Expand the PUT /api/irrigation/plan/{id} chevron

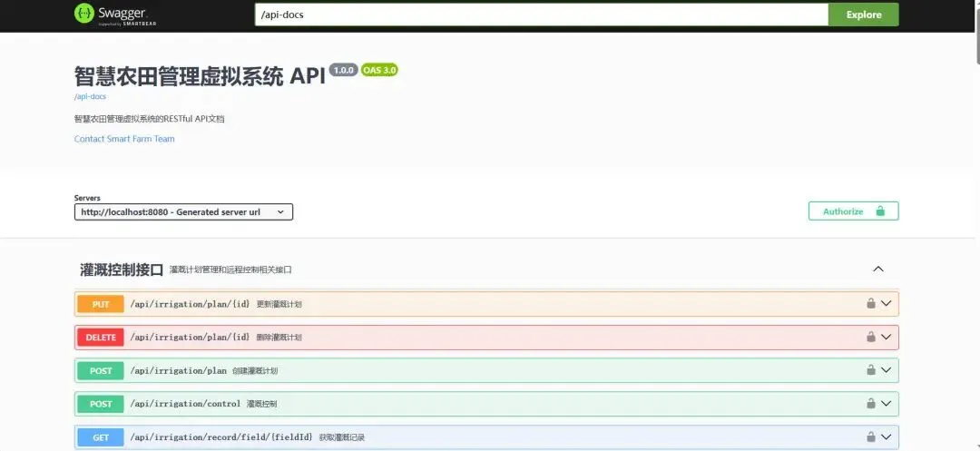click(x=886, y=304)
